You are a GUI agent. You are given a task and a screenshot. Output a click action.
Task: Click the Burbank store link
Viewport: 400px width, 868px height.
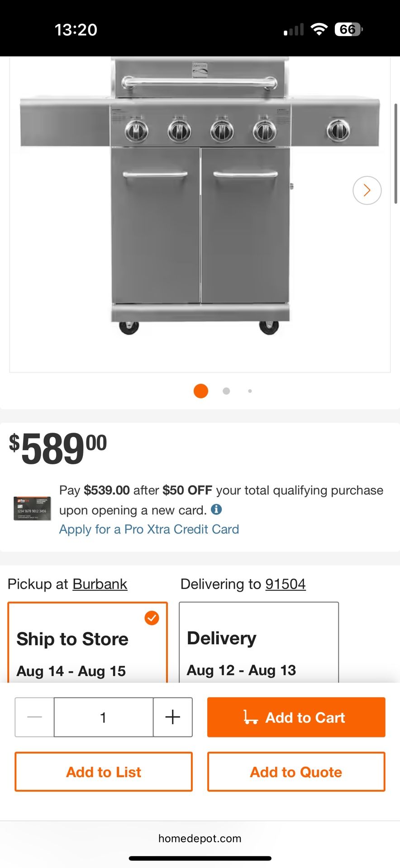tap(100, 584)
